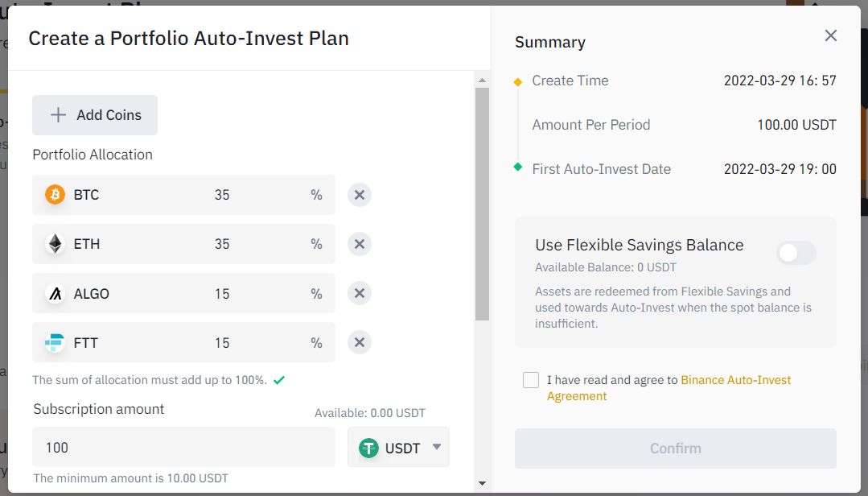
Task: Open the USDT currency dropdown
Action: point(398,448)
